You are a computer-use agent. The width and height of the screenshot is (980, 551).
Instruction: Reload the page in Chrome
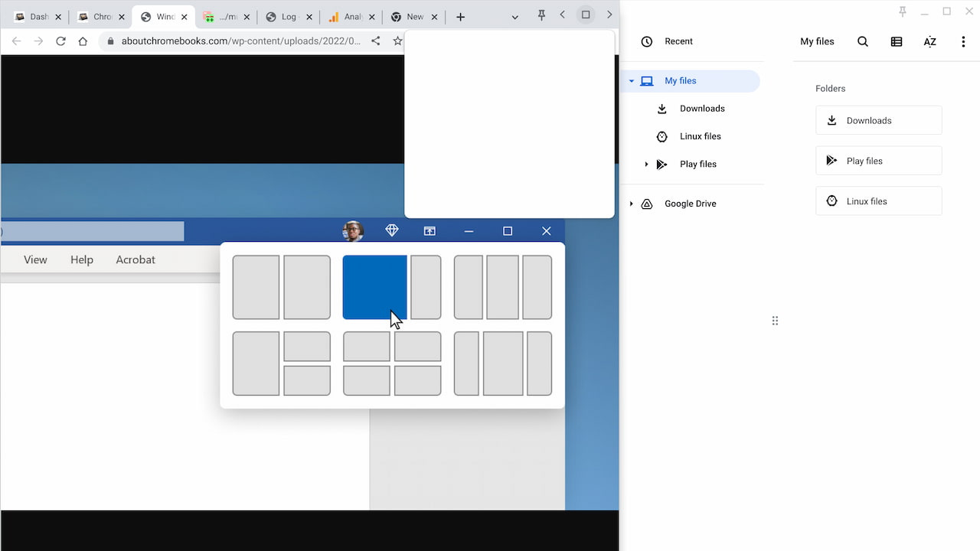(x=60, y=41)
